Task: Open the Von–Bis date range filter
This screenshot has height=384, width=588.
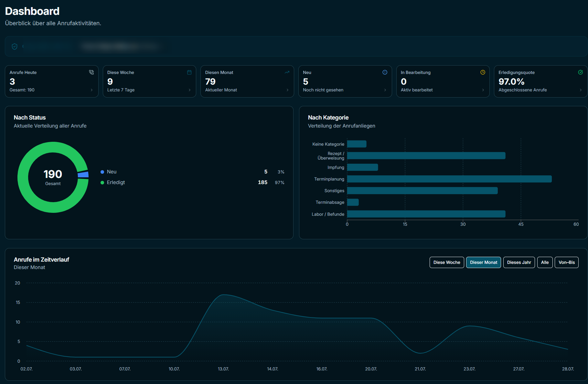Action: click(x=567, y=262)
